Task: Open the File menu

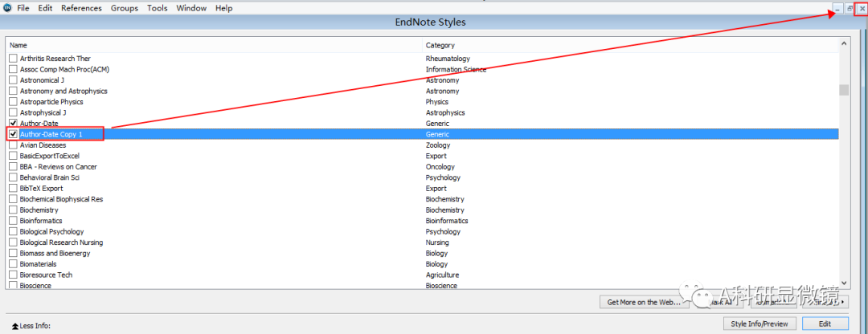Action: click(x=23, y=8)
